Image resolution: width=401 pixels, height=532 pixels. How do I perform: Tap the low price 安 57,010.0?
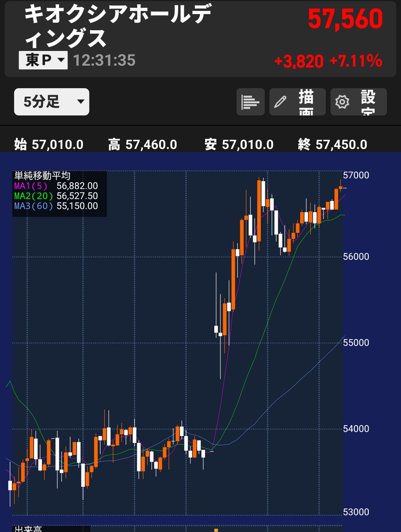(239, 145)
